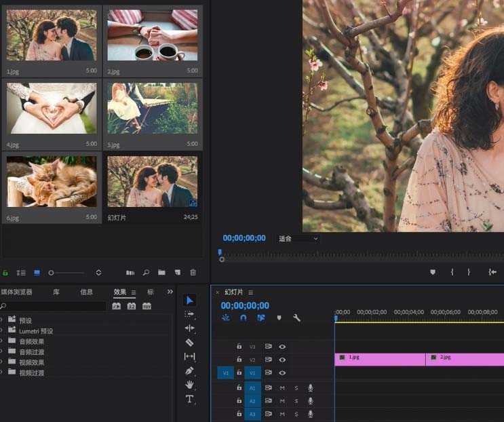Image resolution: width=504 pixels, height=422 pixels.
Task: Click Automate to Sequence icon
Action: tap(130, 273)
